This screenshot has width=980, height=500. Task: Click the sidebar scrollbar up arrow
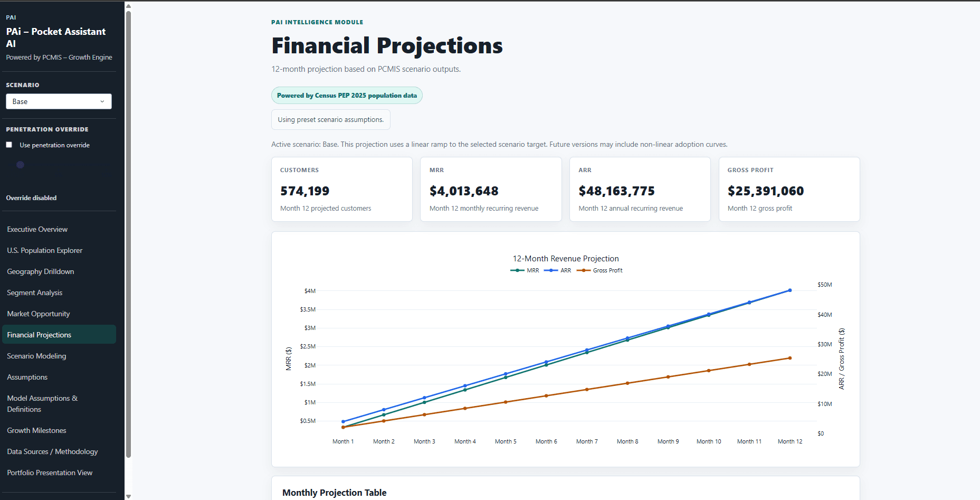pos(128,6)
